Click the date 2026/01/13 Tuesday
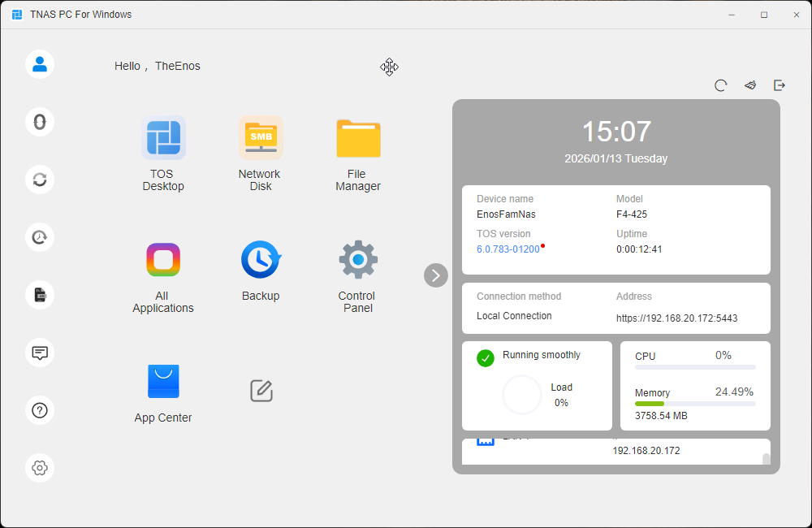Screen dimensions: 812x528 point(615,158)
